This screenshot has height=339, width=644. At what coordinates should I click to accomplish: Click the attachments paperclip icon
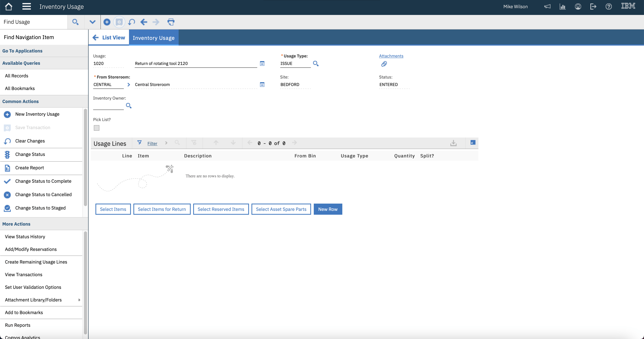[x=384, y=64]
